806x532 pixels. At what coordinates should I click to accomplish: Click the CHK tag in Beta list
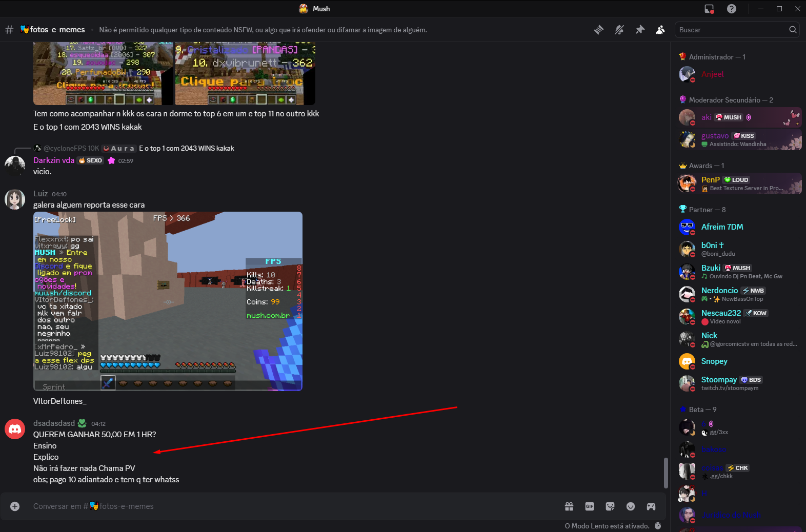[x=738, y=468]
